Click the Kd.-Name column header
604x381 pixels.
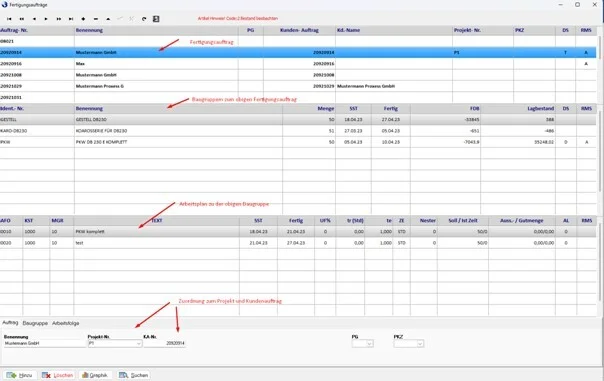point(394,30)
